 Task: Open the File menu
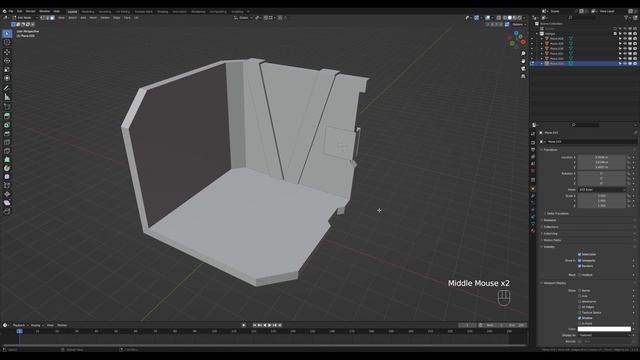(x=11, y=11)
